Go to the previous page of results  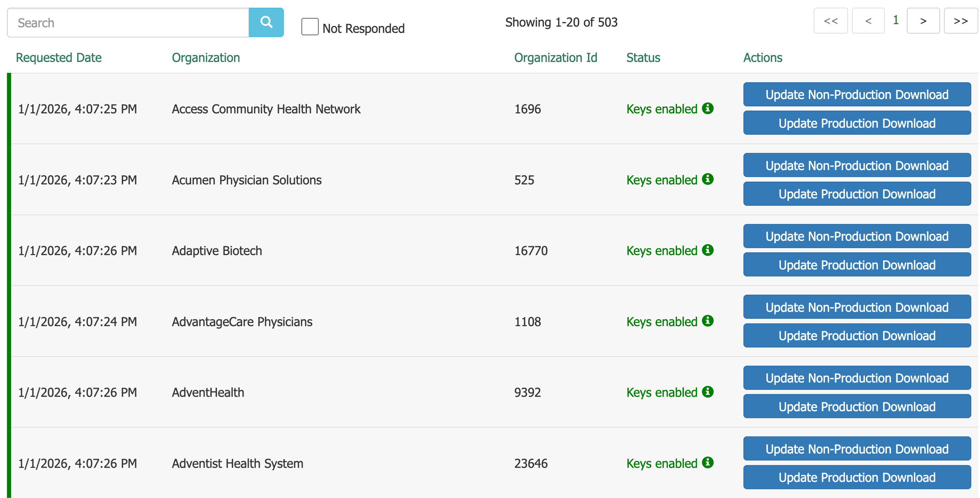[868, 21]
